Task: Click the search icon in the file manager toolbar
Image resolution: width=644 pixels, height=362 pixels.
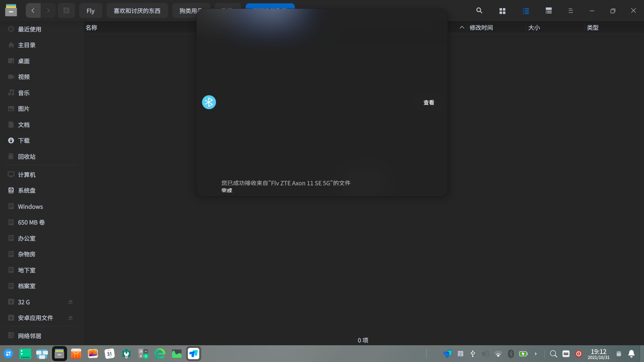Action: pyautogui.click(x=479, y=11)
